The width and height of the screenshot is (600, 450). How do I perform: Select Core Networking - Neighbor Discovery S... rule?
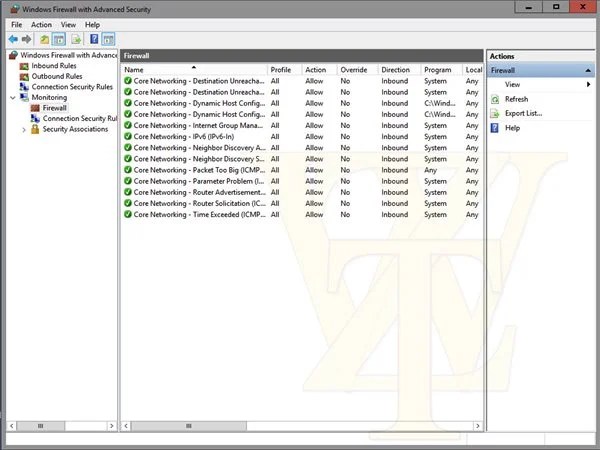[199, 159]
